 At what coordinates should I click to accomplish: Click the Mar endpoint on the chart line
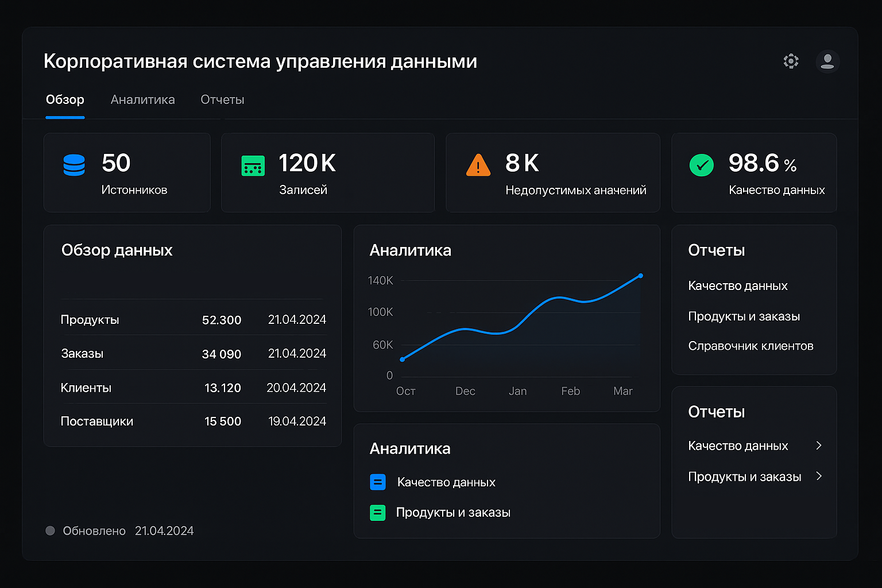click(641, 276)
